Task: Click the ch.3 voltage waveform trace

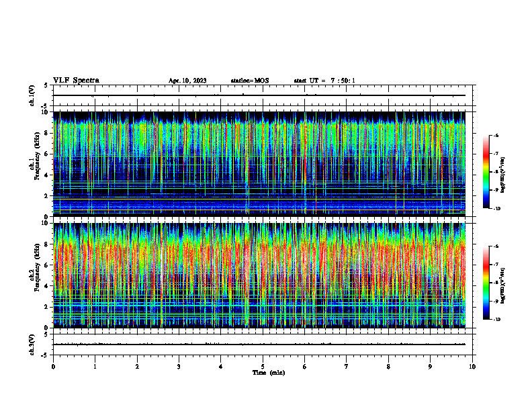Action: [259, 345]
